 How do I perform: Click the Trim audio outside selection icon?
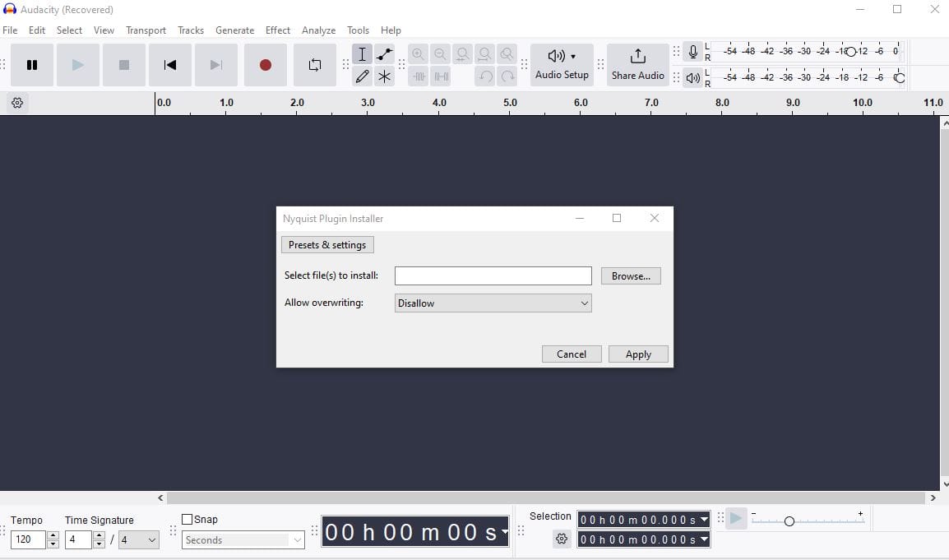tap(419, 76)
